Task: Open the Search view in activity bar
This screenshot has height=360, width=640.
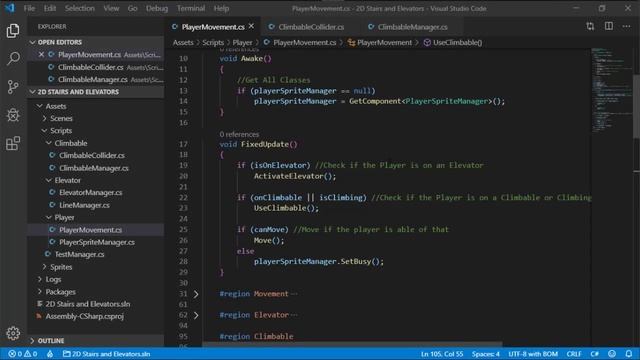Action: pyautogui.click(x=13, y=59)
